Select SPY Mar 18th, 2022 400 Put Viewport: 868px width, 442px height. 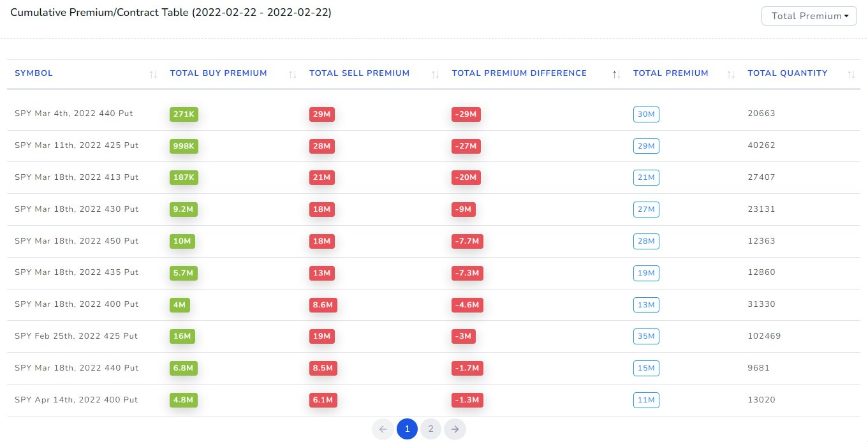(77, 304)
